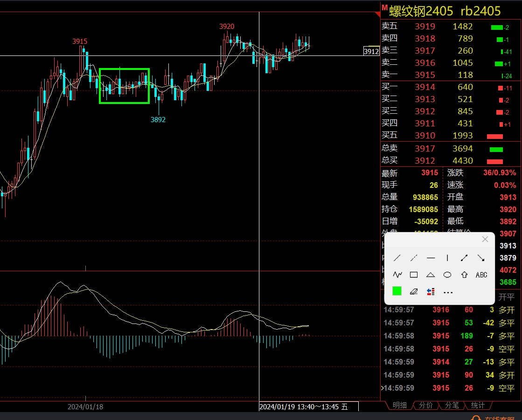
Task: Click the 3912 price label on chart axis
Action: tap(371, 51)
